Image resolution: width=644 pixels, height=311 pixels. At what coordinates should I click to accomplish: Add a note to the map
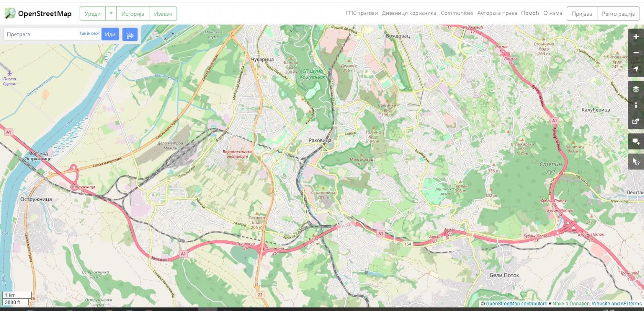(635, 141)
